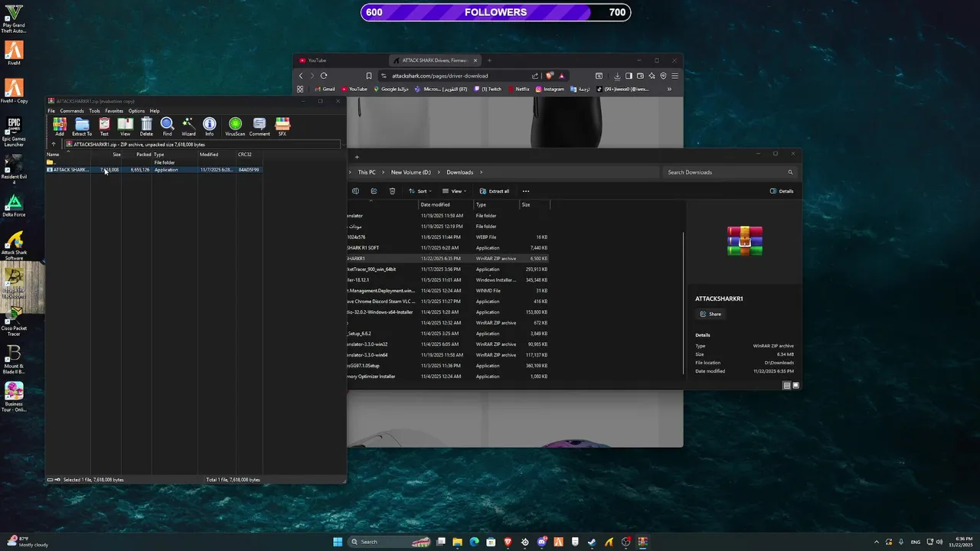Open FiveM desktop shortcut
Screen dimensions: 980x551
pyautogui.click(x=14, y=53)
